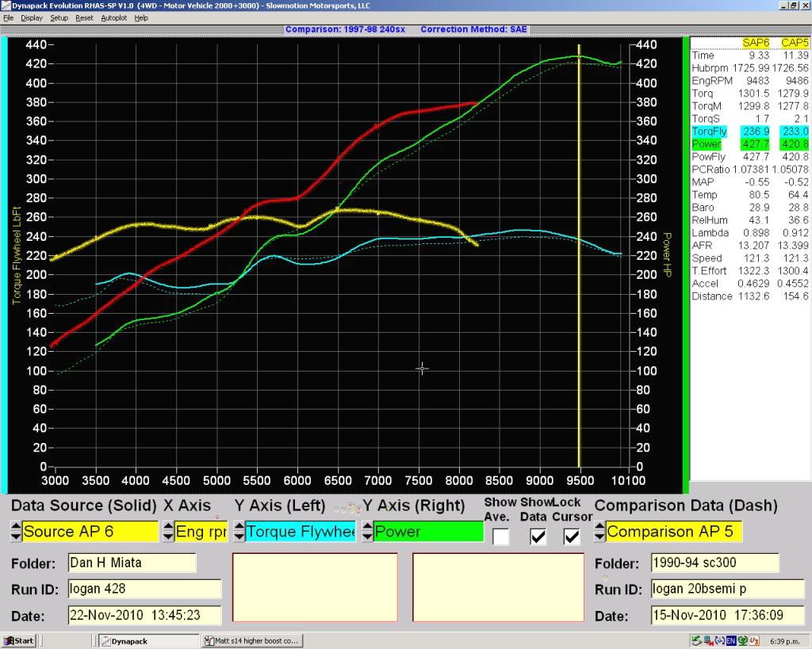Click the comparison Run ID logan 20bsemi p
This screenshot has width=812, height=649.
click(x=728, y=589)
